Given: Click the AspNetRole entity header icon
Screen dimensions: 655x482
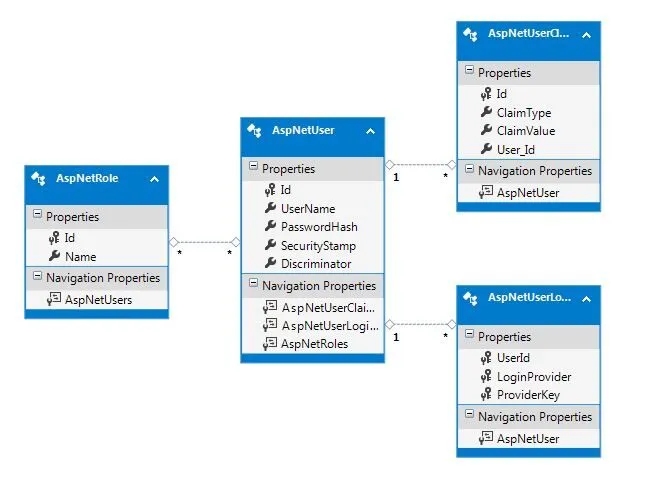Looking at the screenshot, I should pos(38,179).
